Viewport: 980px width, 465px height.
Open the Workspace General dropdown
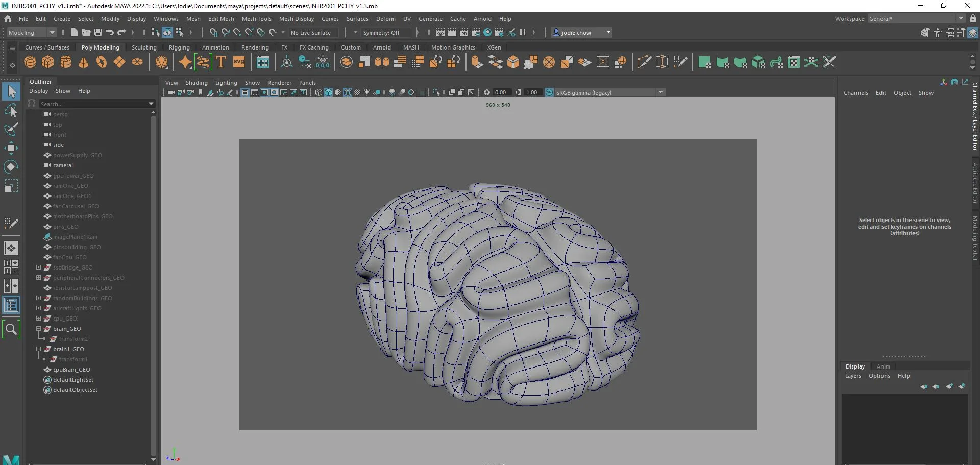[x=916, y=19]
